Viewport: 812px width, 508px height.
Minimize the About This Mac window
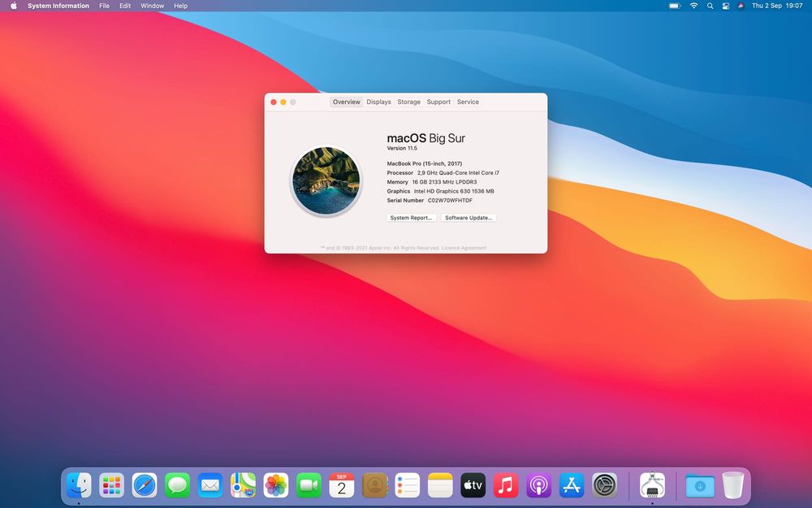283,102
